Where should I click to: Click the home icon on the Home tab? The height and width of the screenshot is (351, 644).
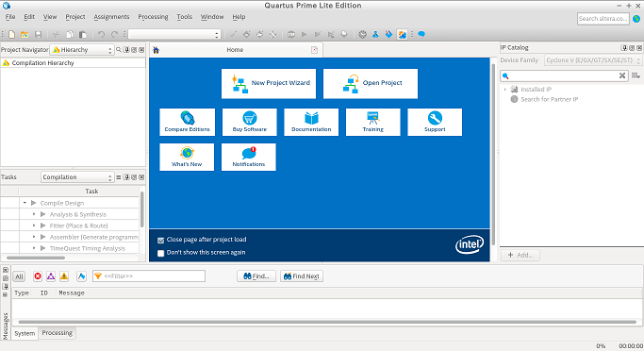coord(157,50)
